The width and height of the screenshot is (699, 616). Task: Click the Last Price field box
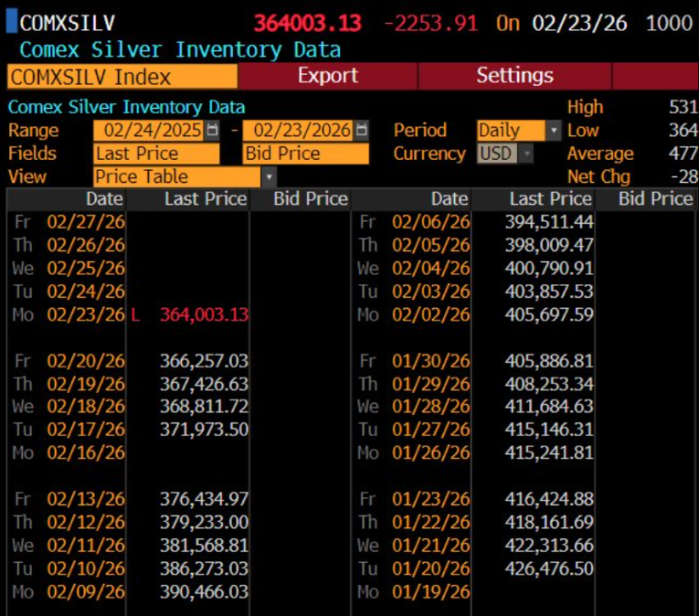156,154
